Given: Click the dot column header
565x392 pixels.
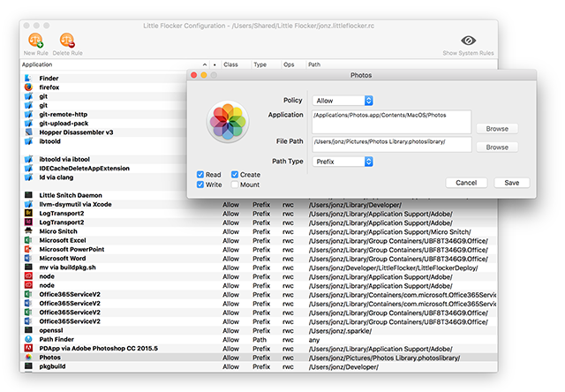Looking at the screenshot, I should click(215, 64).
